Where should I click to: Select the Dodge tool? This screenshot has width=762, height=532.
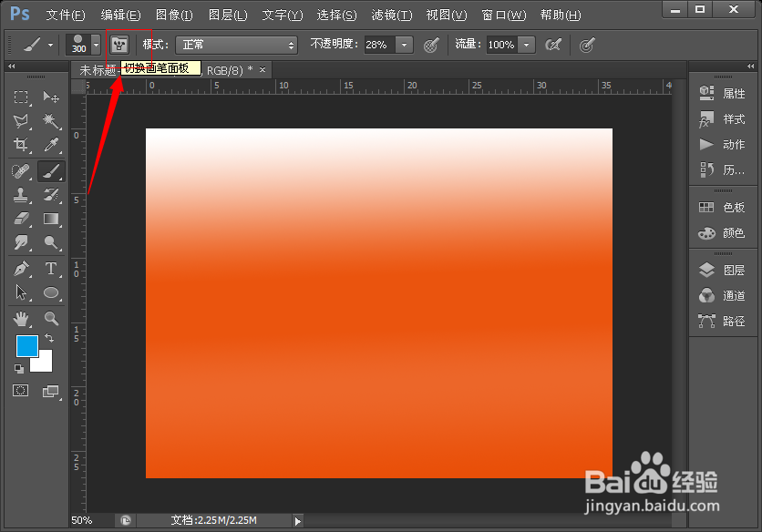pyautogui.click(x=51, y=242)
